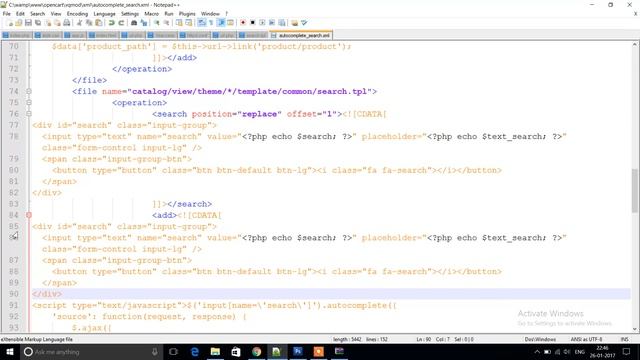Save the current recorded macro icon
The image size is (640, 360).
(x=282, y=23)
